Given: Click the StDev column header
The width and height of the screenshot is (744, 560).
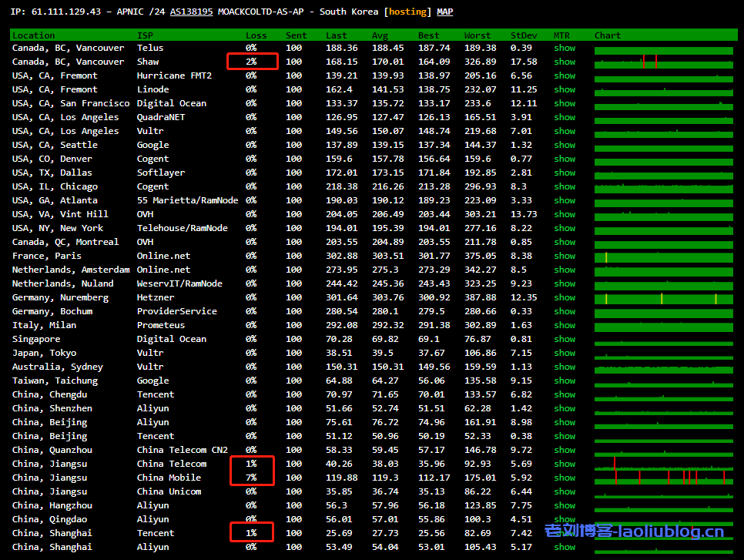Looking at the screenshot, I should (524, 35).
